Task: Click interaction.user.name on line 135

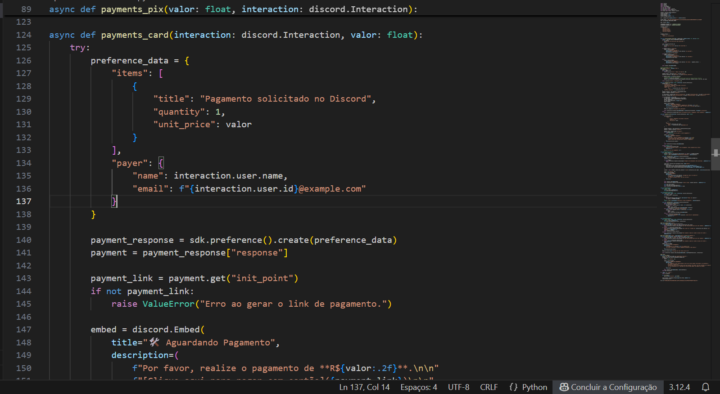Action: [x=228, y=176]
